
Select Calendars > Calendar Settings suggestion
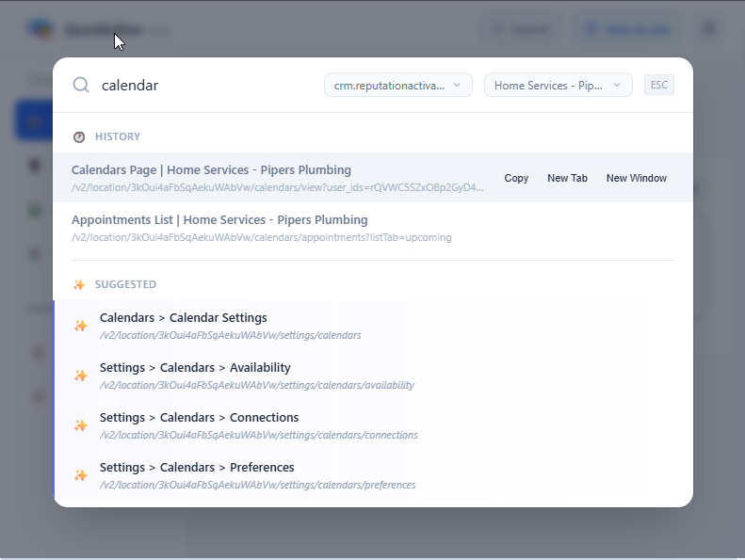point(373,326)
